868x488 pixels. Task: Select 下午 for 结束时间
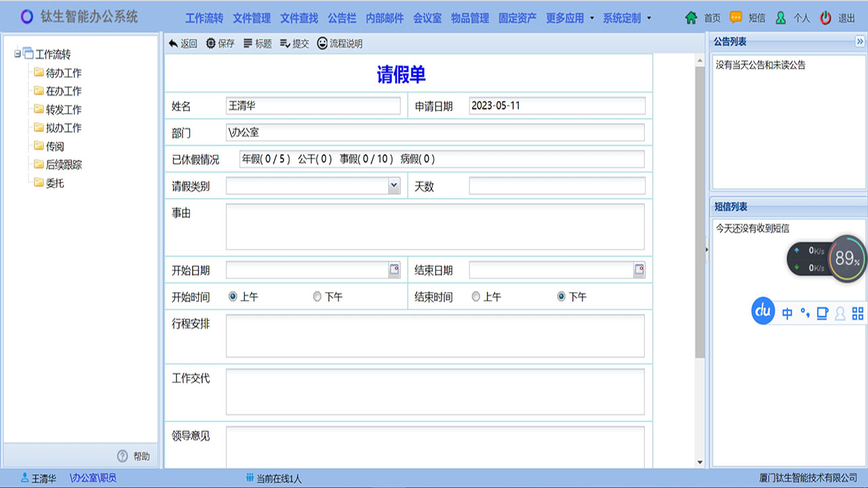(x=561, y=297)
